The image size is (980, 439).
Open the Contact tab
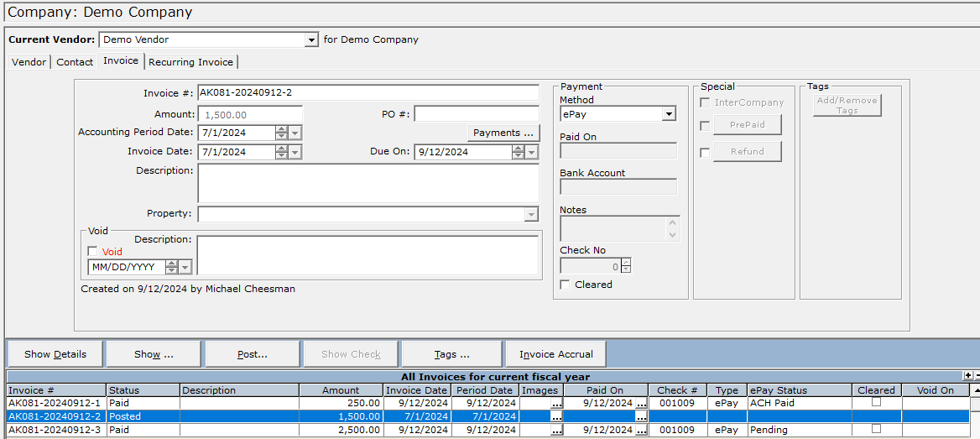(x=75, y=62)
